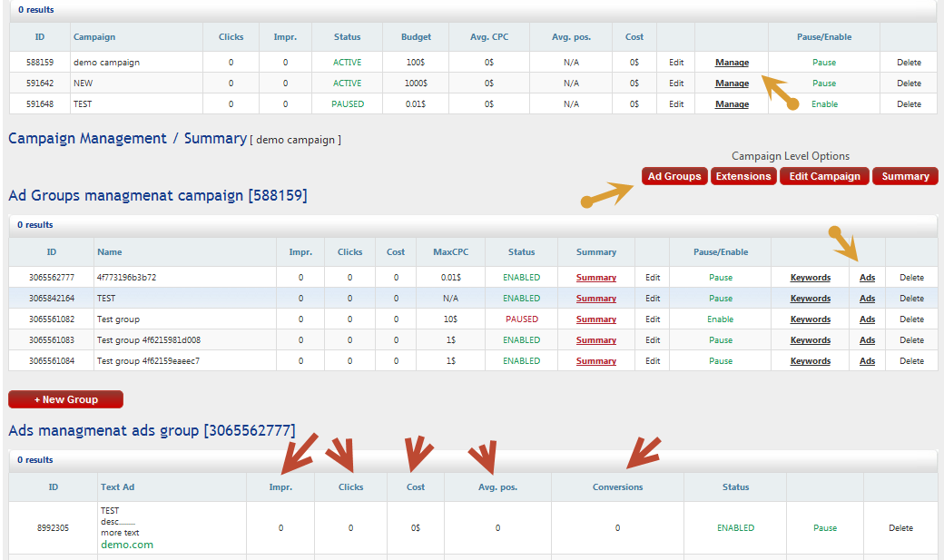
Task: Click the red Summary campaign-level button
Action: pos(905,176)
